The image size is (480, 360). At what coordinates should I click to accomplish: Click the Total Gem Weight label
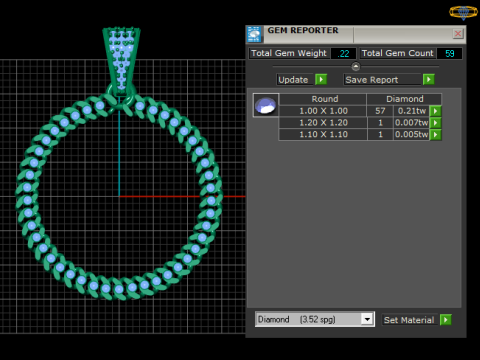click(x=289, y=53)
